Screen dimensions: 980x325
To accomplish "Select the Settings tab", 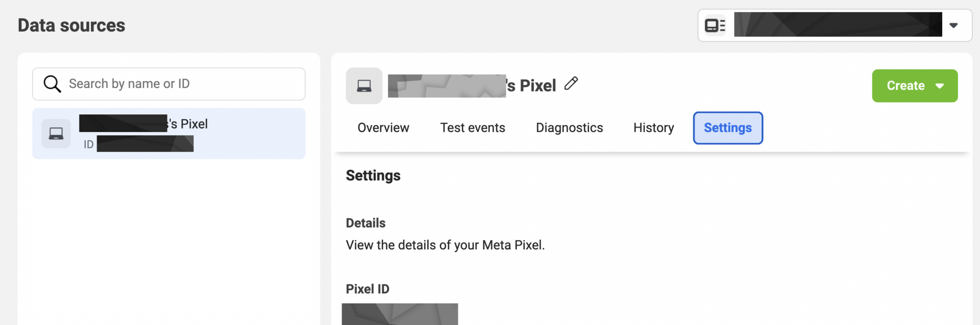I will click(x=727, y=128).
